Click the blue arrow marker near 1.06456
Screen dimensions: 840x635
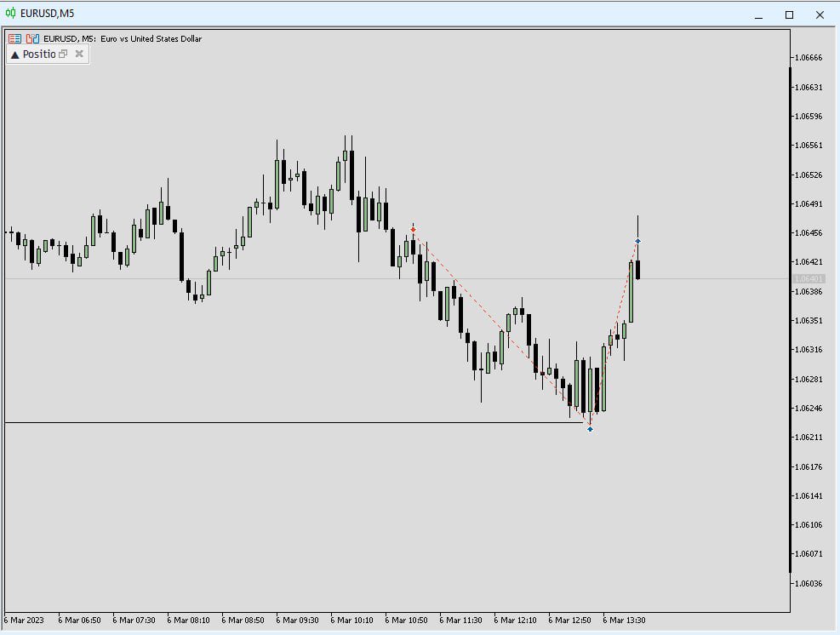click(637, 241)
